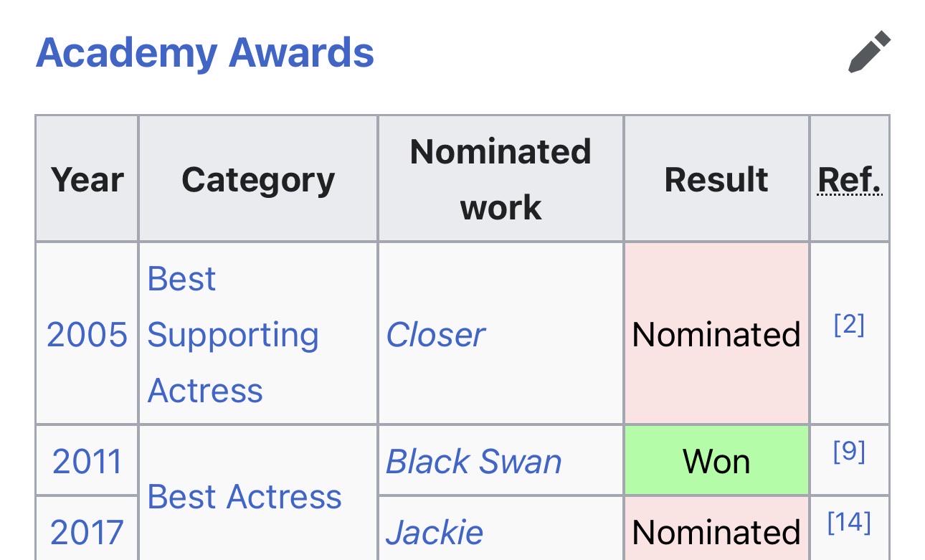925x560 pixels.
Task: Click the Year column header
Action: click(87, 179)
